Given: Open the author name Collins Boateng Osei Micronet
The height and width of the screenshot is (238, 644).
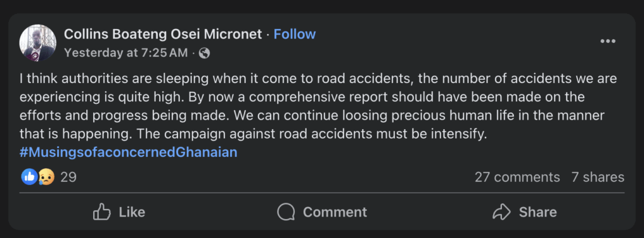Looking at the screenshot, I should tap(163, 34).
